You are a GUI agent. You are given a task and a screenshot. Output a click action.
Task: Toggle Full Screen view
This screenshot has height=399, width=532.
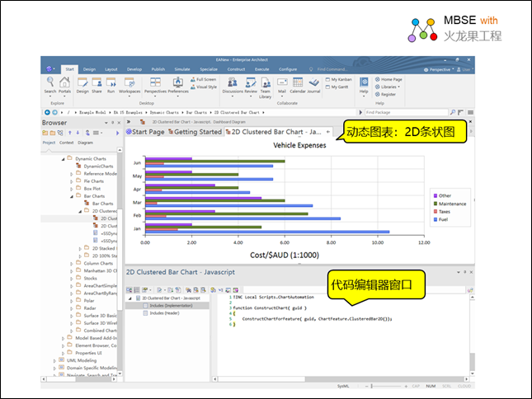pyautogui.click(x=203, y=79)
